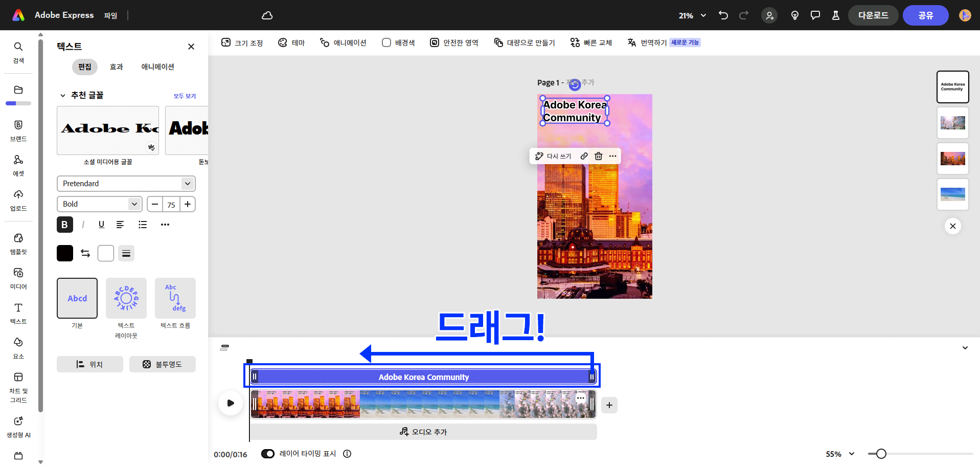Open the 55% timeline zoom dropdown
The width and height of the screenshot is (980, 466).
(840, 454)
